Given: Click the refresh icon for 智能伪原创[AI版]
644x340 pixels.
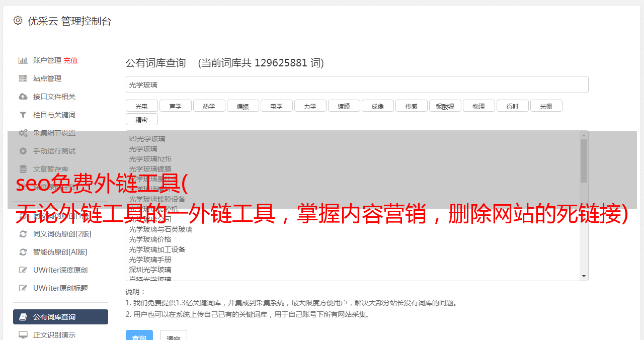Looking at the screenshot, I should coord(23,252).
